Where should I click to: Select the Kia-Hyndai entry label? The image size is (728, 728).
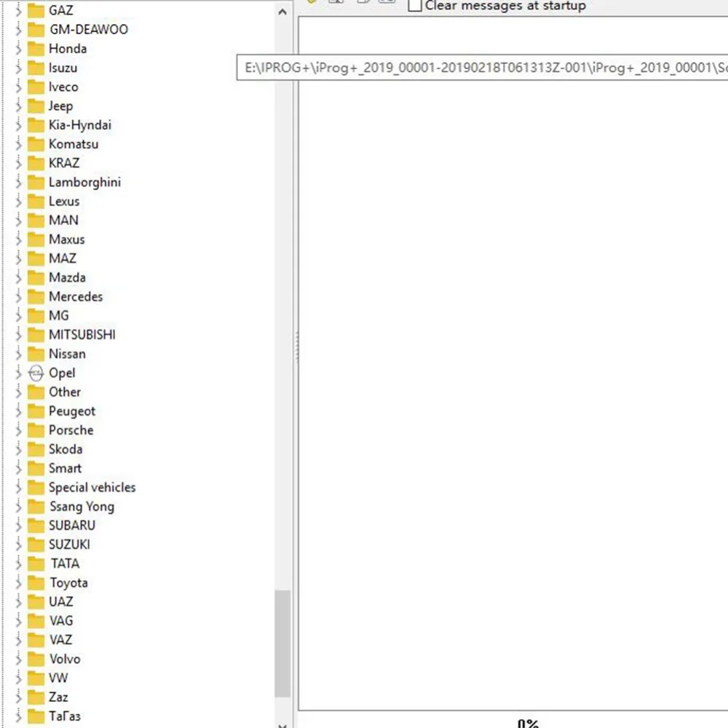click(80, 125)
